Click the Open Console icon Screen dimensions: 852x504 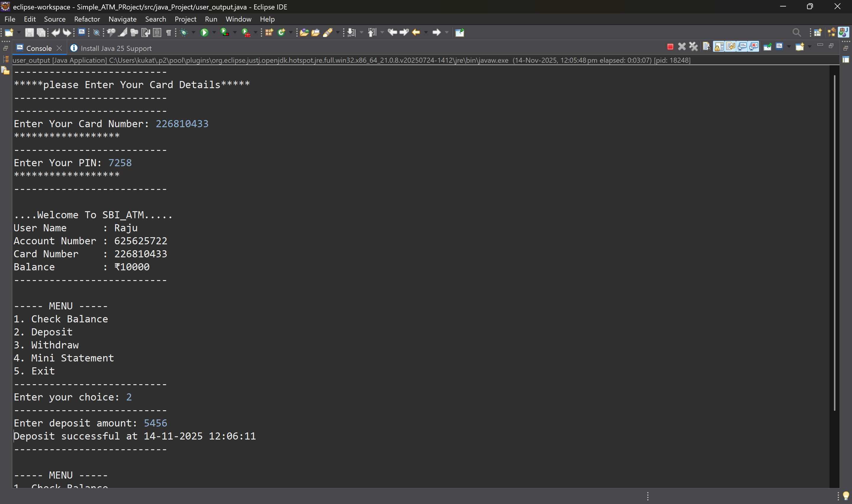pyautogui.click(x=800, y=46)
